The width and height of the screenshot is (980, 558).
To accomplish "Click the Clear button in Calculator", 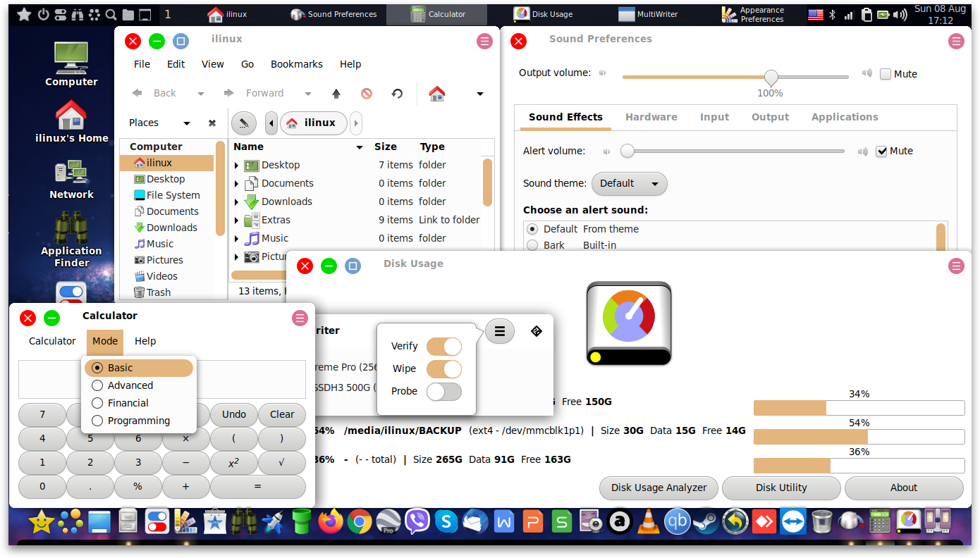I will (282, 414).
